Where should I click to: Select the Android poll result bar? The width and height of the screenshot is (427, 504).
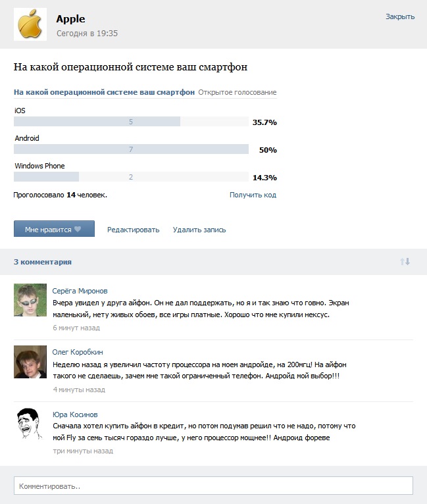[131, 149]
